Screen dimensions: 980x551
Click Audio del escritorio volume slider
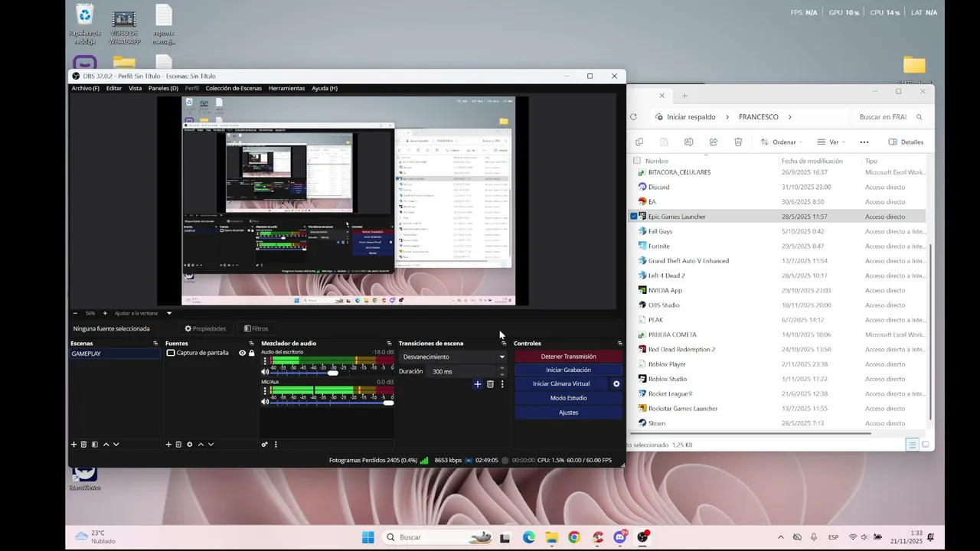332,373
